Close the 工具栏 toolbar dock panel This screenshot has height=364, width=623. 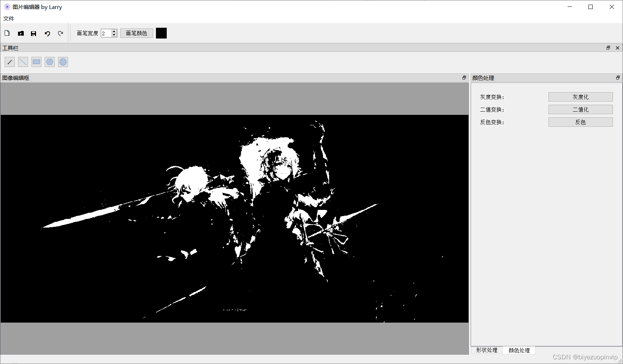point(618,48)
